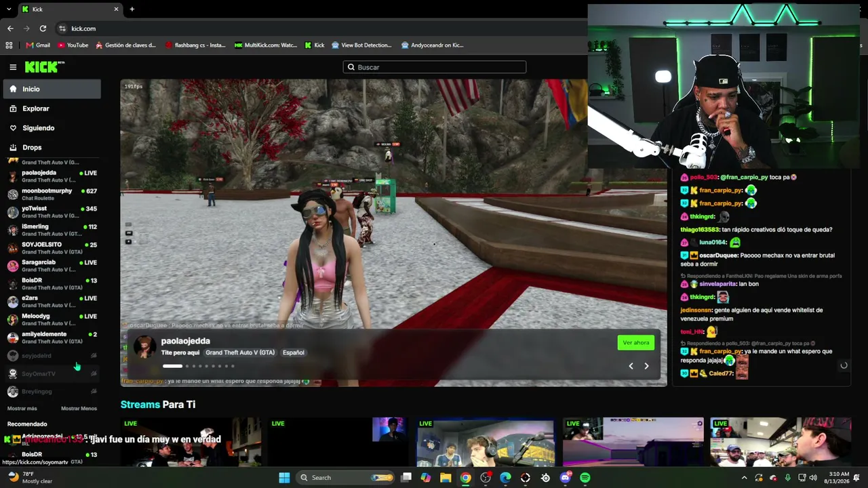The width and height of the screenshot is (868, 488).
Task: Click the Ver ahora button
Action: pyautogui.click(x=636, y=343)
